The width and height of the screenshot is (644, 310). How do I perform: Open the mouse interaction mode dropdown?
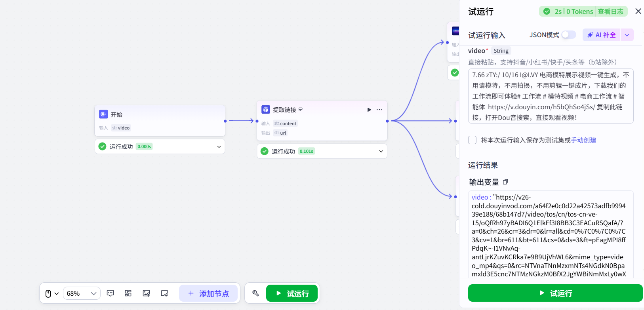[x=51, y=293]
